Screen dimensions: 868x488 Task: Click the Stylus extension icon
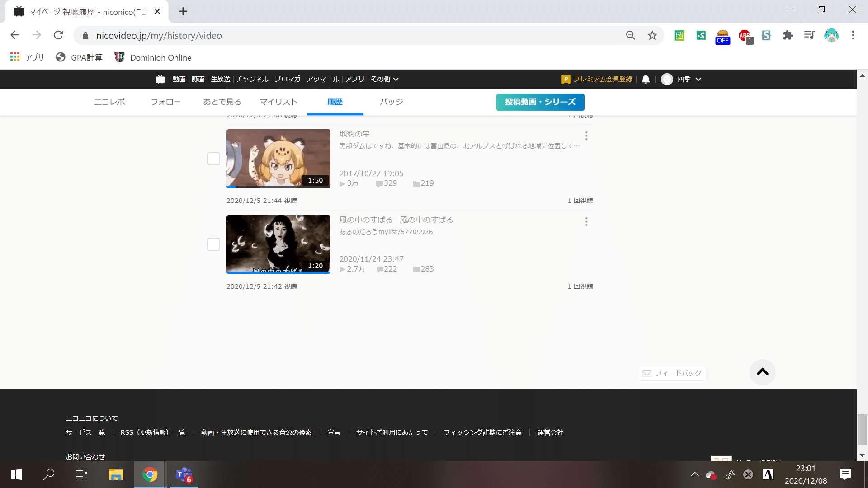click(766, 35)
